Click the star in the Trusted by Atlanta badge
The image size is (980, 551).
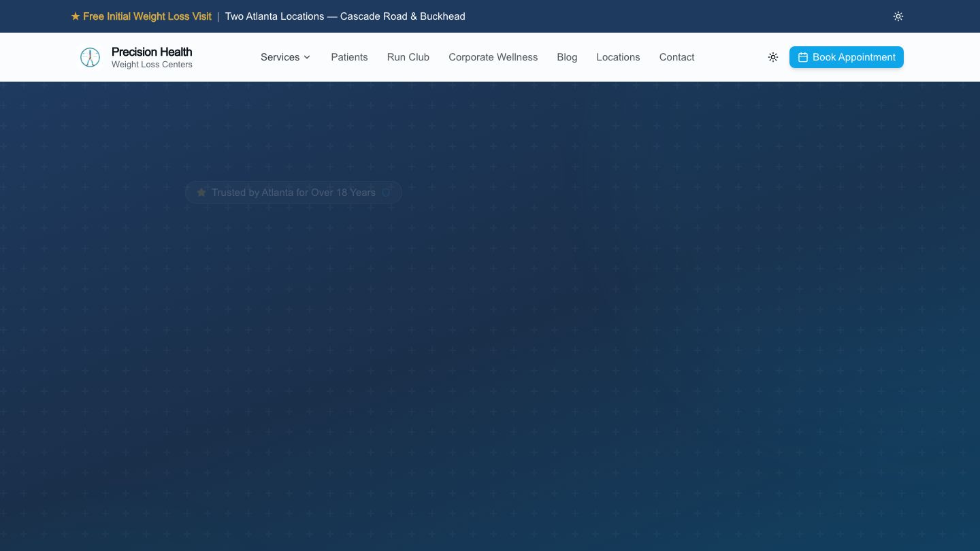(201, 193)
